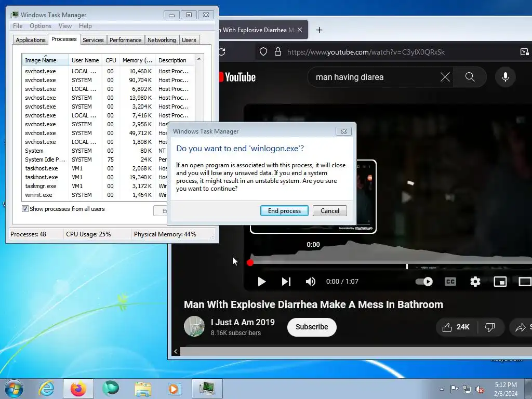Click the video progress bar scrubber
532x399 pixels.
click(250, 262)
